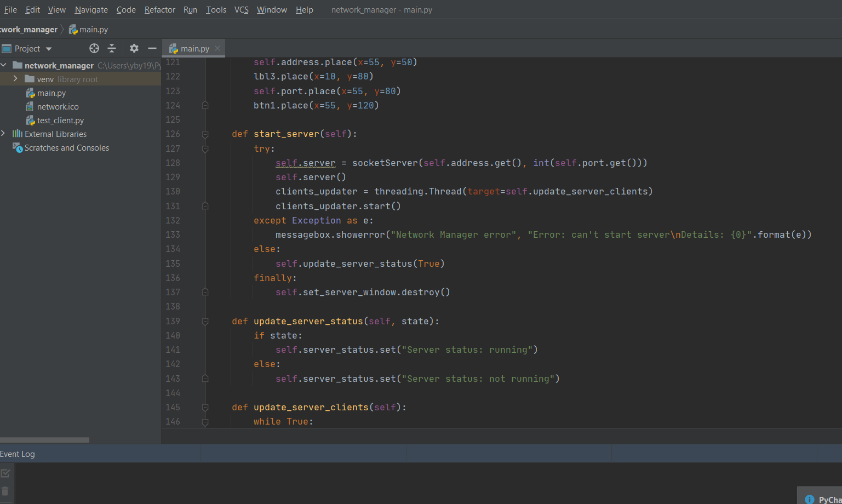Click the Collapse All icon in Project panel
This screenshot has width=842, height=504.
(112, 48)
